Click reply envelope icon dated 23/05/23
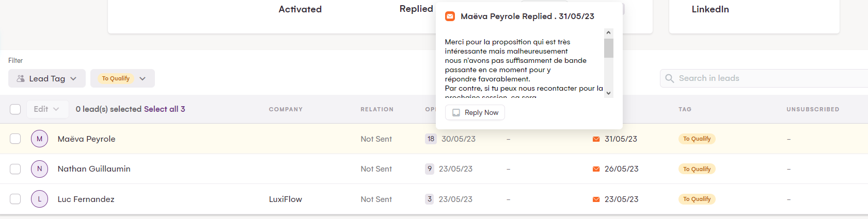The height and width of the screenshot is (219, 868). (596, 199)
